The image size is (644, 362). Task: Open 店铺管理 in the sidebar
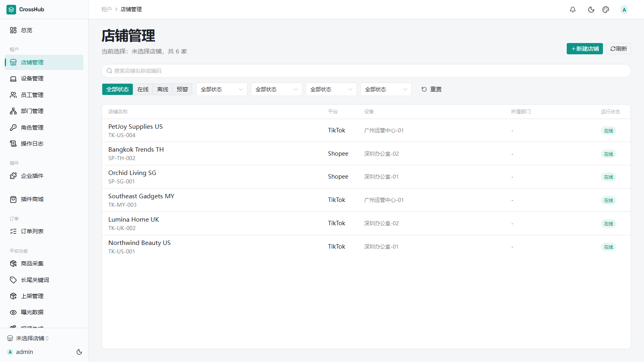click(44, 62)
